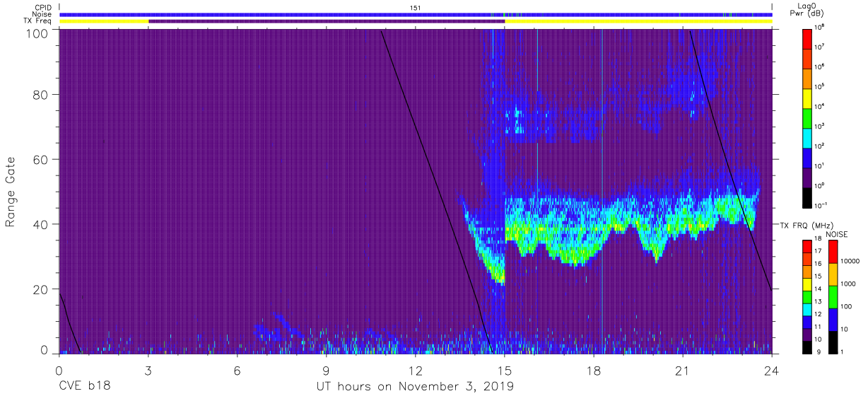Click the 14 label on TX FRQ scale
The width and height of the screenshot is (868, 401).
(x=819, y=289)
